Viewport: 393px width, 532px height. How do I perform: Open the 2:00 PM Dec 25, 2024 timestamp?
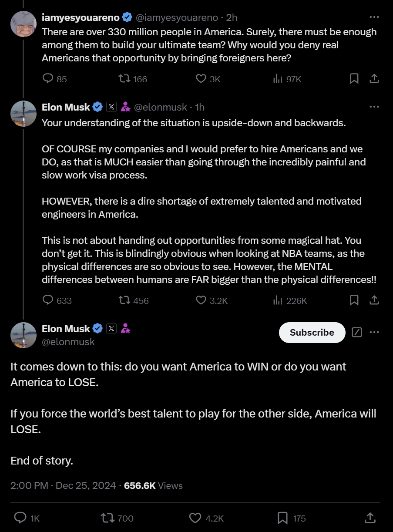coord(63,485)
